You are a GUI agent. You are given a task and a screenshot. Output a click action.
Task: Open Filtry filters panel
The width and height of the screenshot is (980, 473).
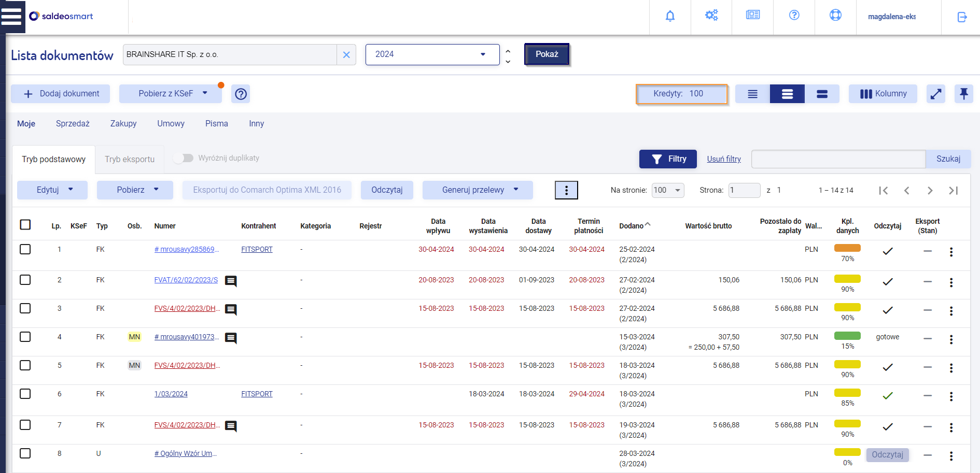click(x=668, y=159)
